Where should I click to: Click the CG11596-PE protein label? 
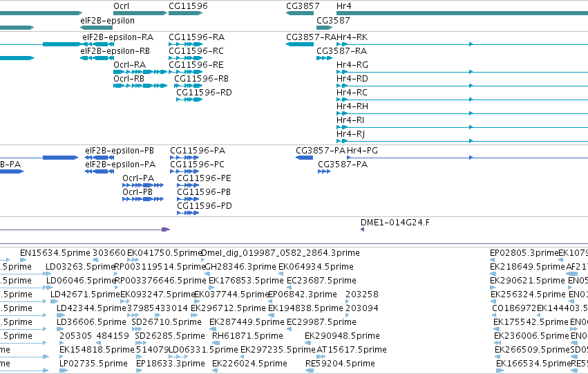pyautogui.click(x=204, y=178)
